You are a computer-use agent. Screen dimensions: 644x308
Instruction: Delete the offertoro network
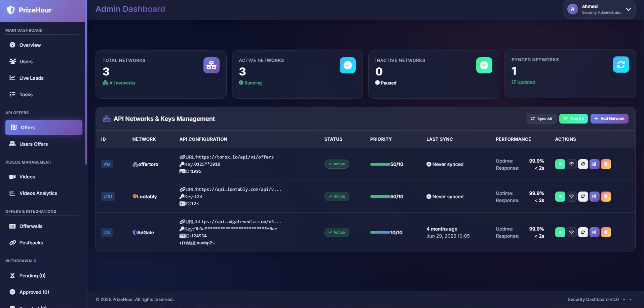[x=606, y=164]
